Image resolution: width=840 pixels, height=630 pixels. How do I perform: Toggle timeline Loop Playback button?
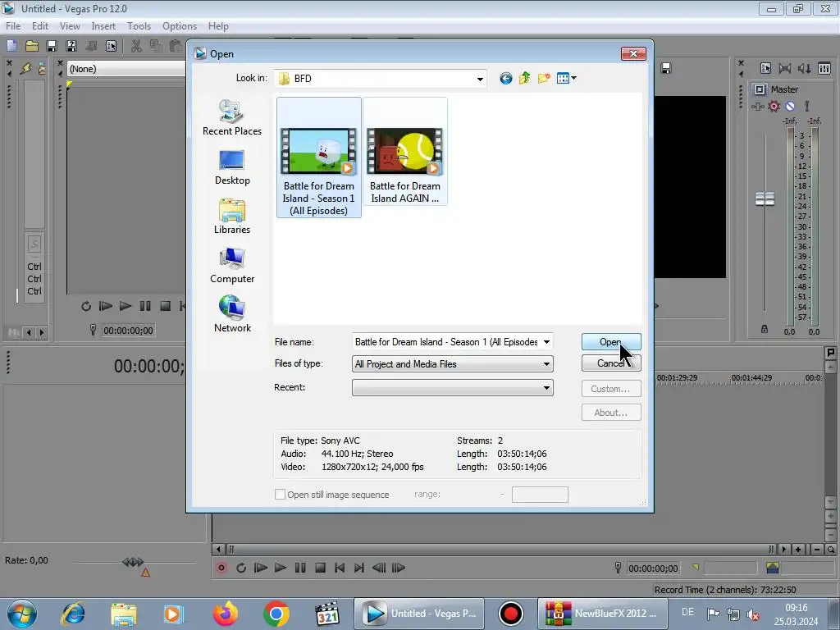(241, 568)
